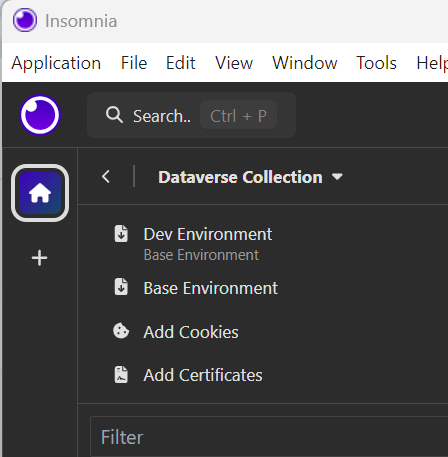Click the Dev Environment file icon
This screenshot has width=448, height=457.
coord(121,234)
